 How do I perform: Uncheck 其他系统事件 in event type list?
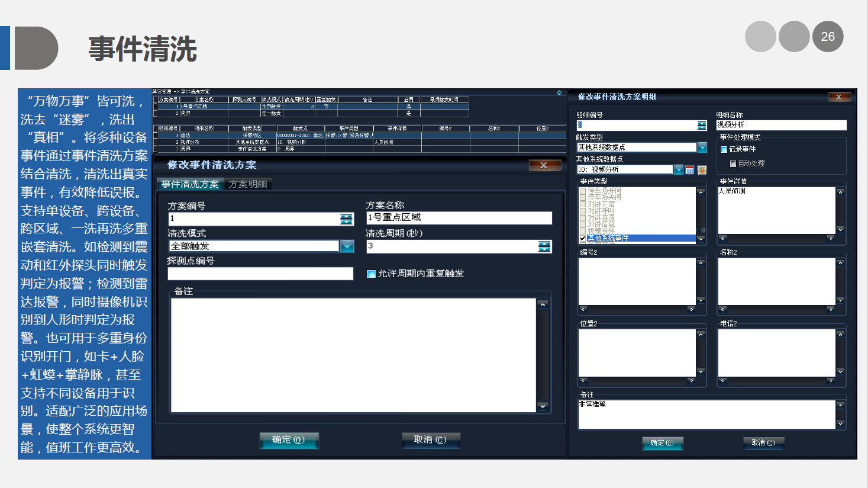pyautogui.click(x=583, y=238)
